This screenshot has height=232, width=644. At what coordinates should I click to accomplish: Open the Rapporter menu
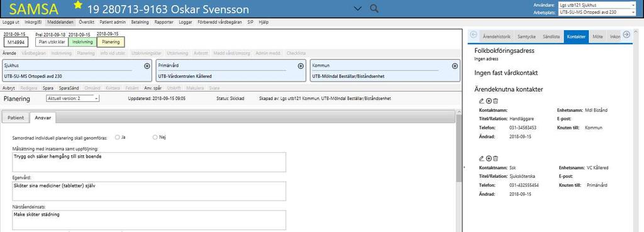(x=164, y=22)
